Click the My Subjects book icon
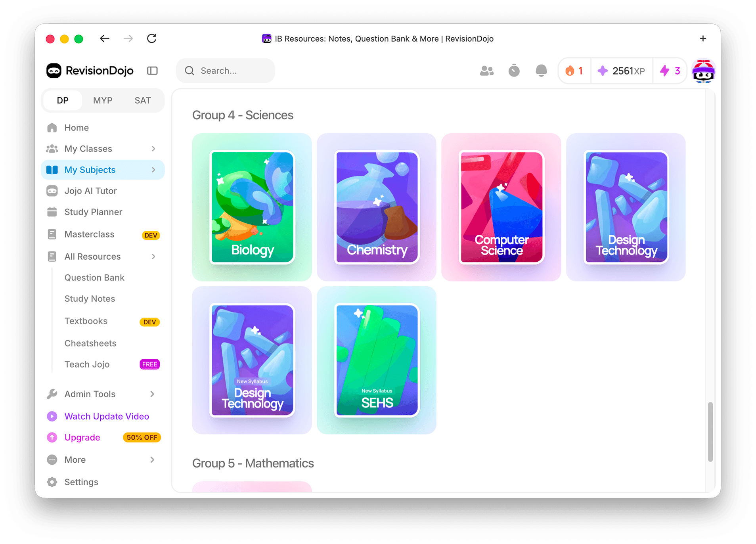Viewport: 756px width, 544px height. 52,170
